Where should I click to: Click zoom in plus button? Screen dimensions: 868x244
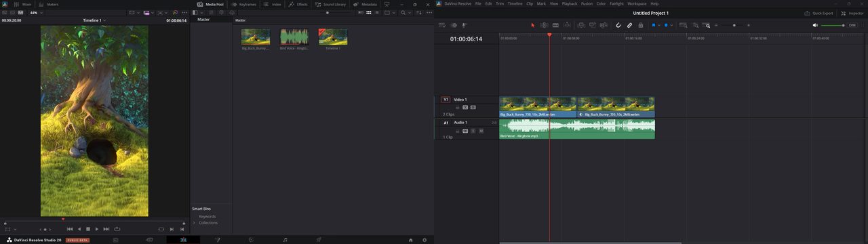coord(749,25)
